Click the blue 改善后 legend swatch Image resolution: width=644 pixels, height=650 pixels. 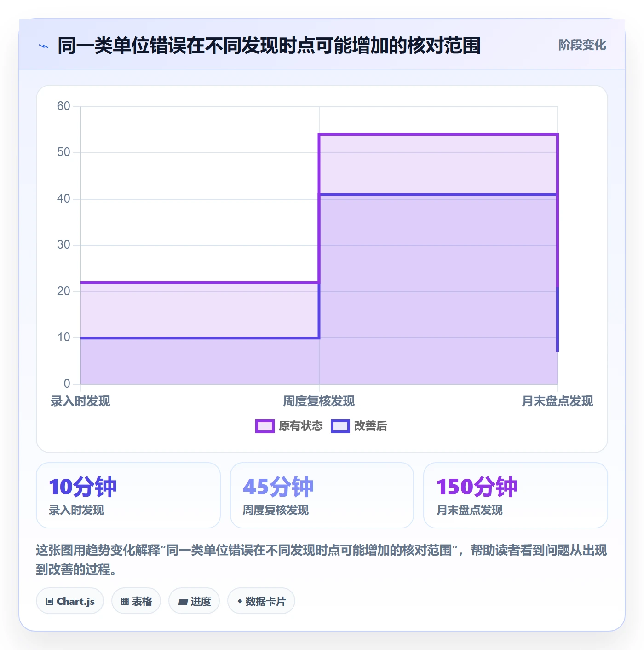(x=340, y=426)
